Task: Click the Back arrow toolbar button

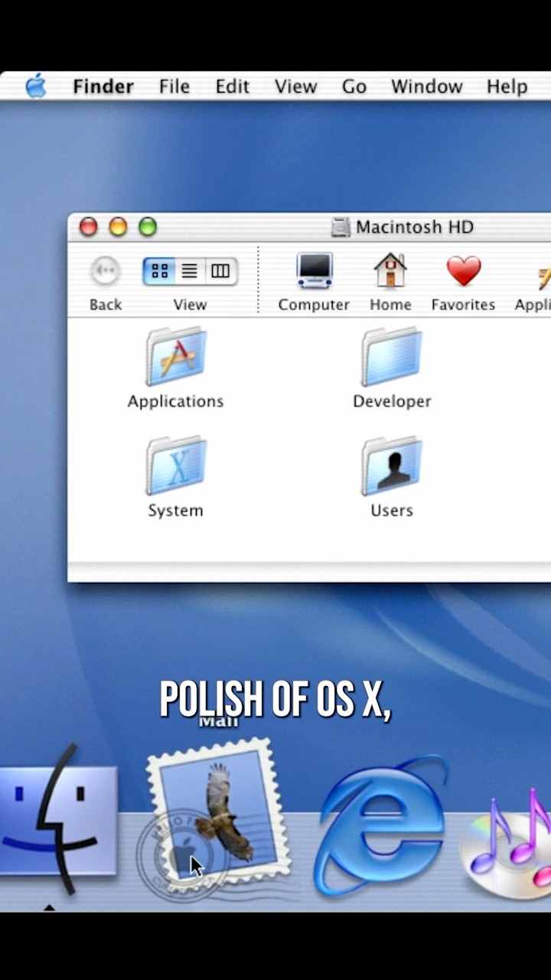Action: [106, 270]
